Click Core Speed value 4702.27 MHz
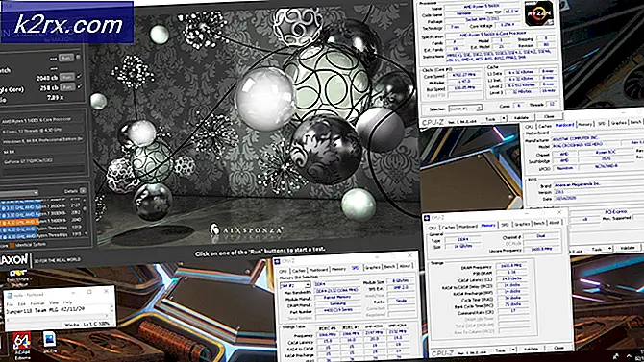This screenshot has width=644, height=362. pos(463,75)
